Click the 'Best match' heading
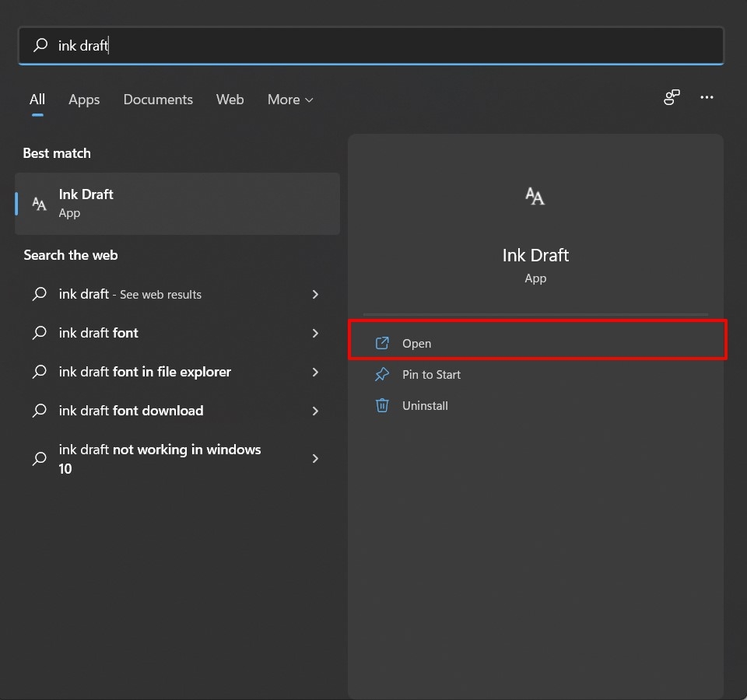747x700 pixels. click(57, 153)
